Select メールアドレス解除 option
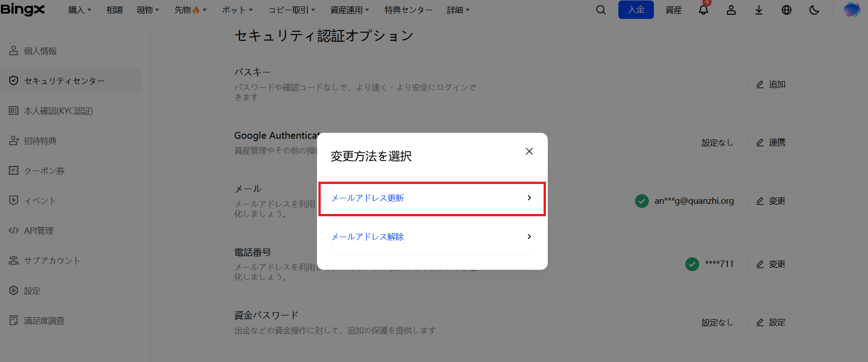The image size is (868, 362). [431, 237]
